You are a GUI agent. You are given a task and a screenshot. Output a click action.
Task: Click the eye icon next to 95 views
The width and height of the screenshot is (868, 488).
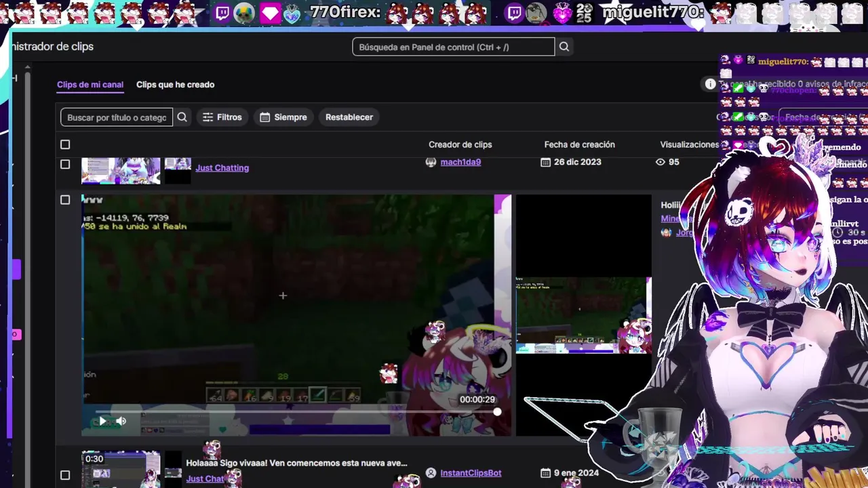660,162
